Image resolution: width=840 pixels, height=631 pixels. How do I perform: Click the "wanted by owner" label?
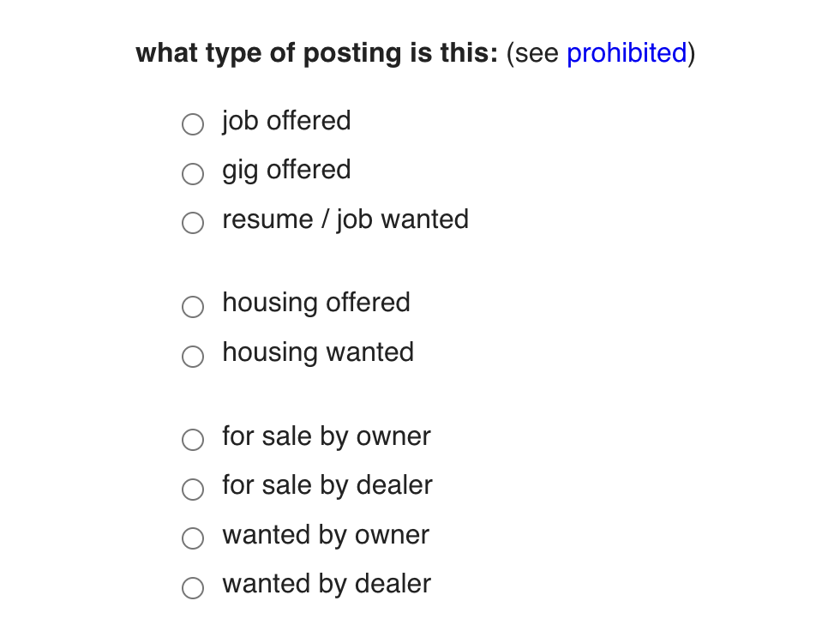325,536
